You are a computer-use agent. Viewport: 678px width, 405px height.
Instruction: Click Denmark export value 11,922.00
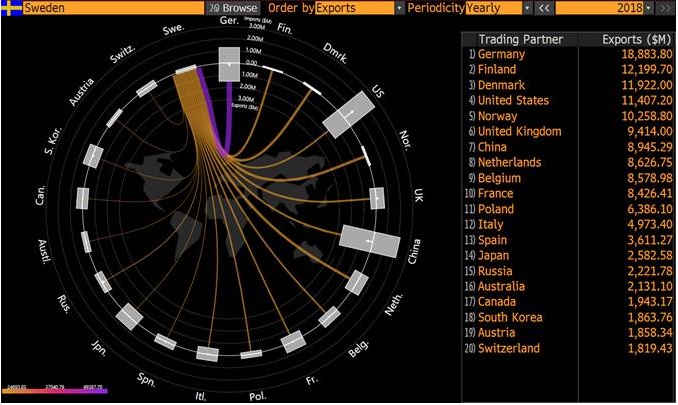(x=647, y=85)
